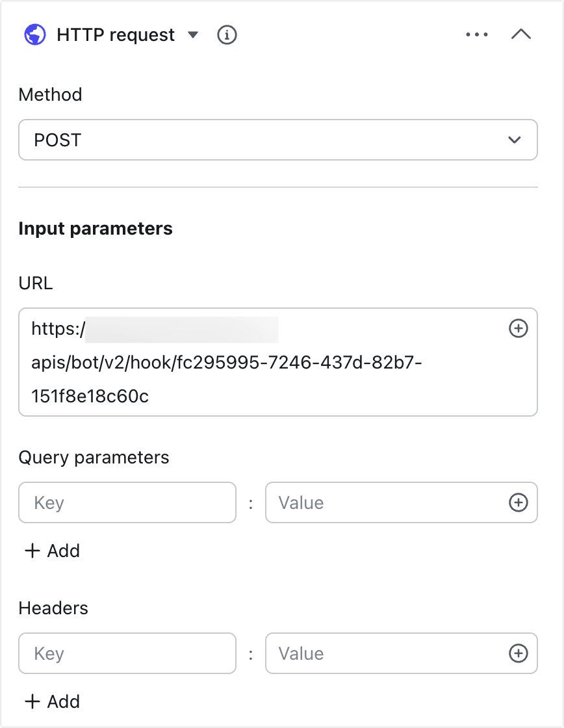564x728 pixels.
Task: Click the Input parameters section heading
Action: 96,229
